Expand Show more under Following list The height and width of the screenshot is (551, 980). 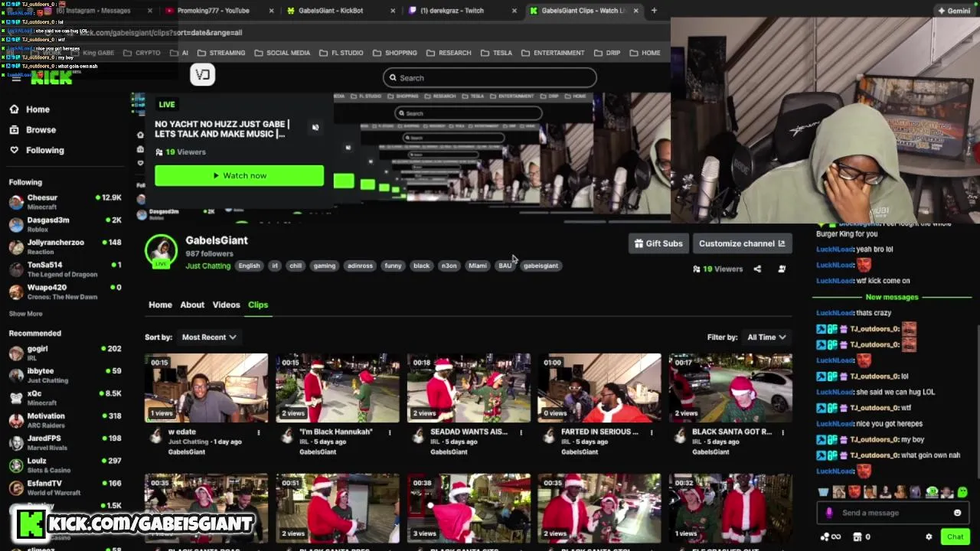pyautogui.click(x=25, y=313)
